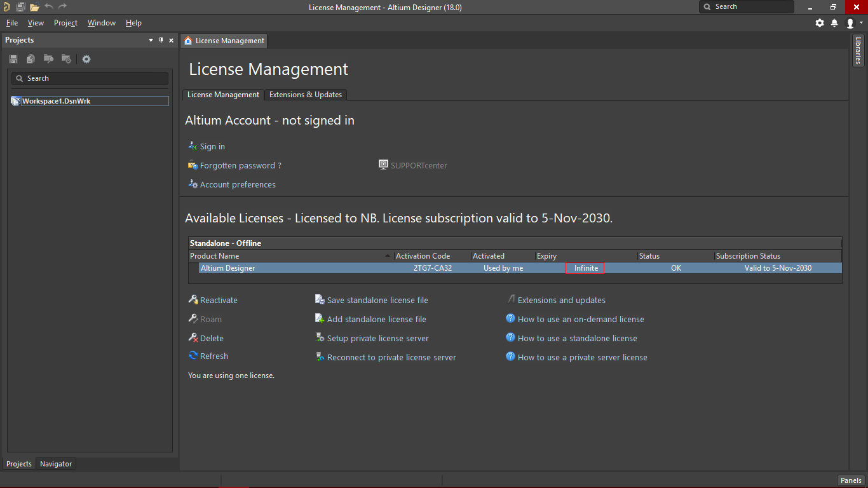The height and width of the screenshot is (488, 868).
Task: Click the save icon in Projects panel toolbar
Action: click(13, 59)
